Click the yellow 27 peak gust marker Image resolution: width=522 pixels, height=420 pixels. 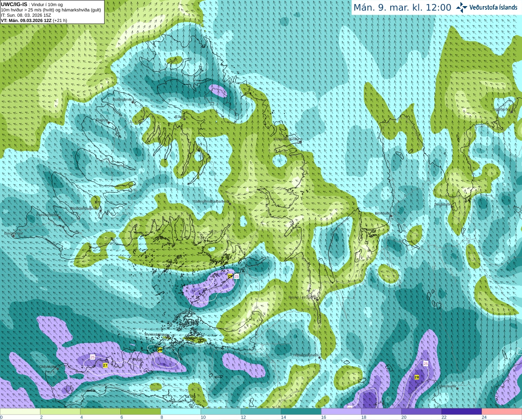coord(105,365)
